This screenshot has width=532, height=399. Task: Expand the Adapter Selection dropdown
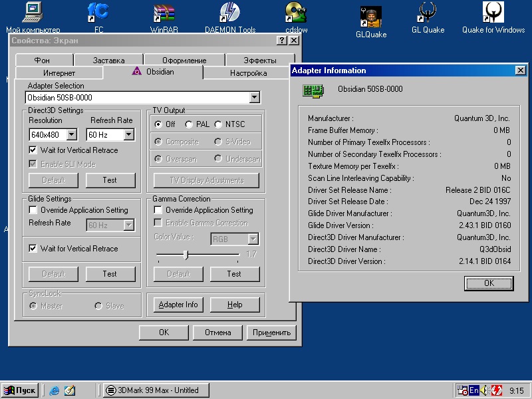pyautogui.click(x=254, y=98)
